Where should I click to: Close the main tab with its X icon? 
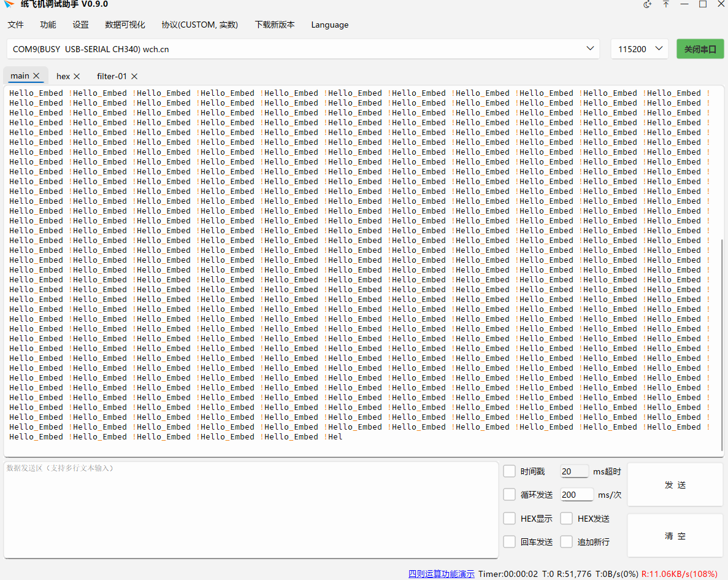pos(36,75)
